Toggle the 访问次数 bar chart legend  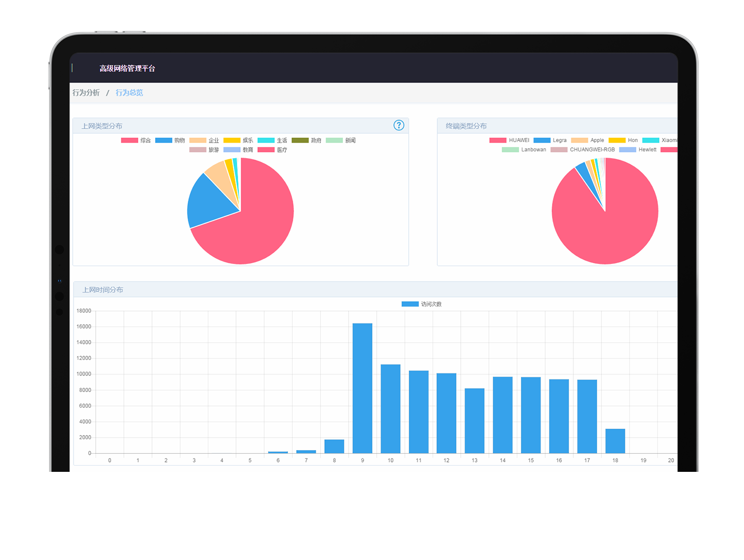click(x=421, y=304)
